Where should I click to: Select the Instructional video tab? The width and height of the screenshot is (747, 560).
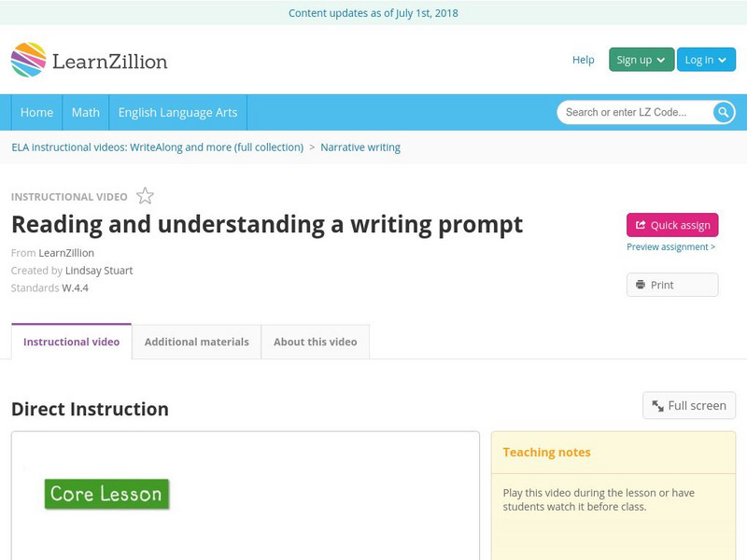[71, 342]
